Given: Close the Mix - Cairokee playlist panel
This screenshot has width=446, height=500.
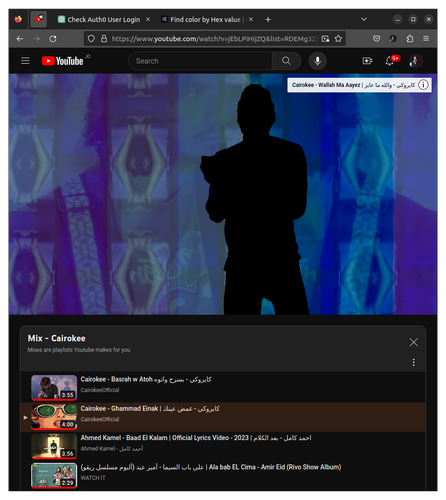Looking at the screenshot, I should [413, 342].
